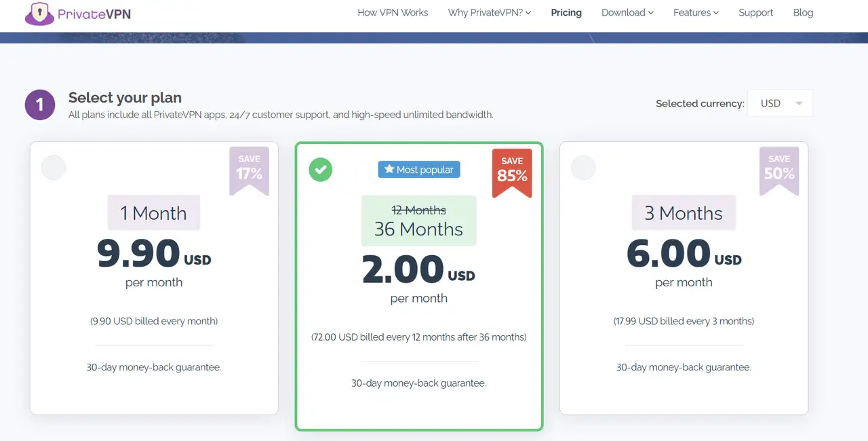Click the 3 Months plan label

(x=684, y=213)
